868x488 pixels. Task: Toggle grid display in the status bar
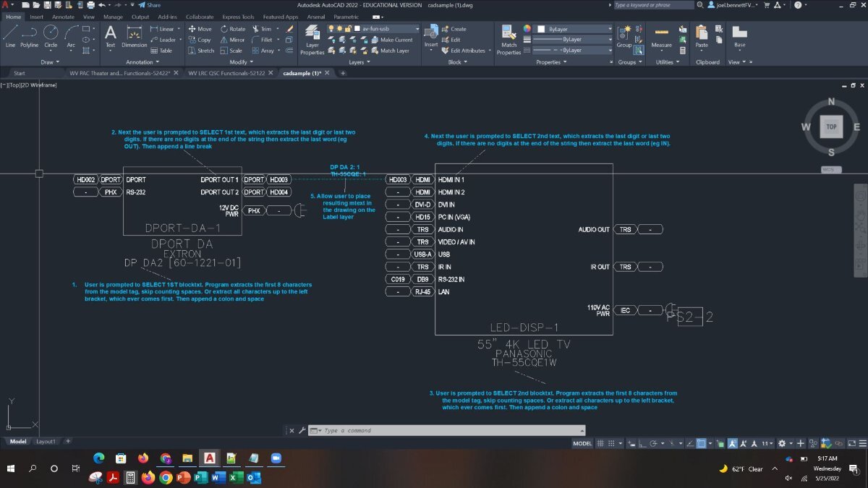click(599, 442)
